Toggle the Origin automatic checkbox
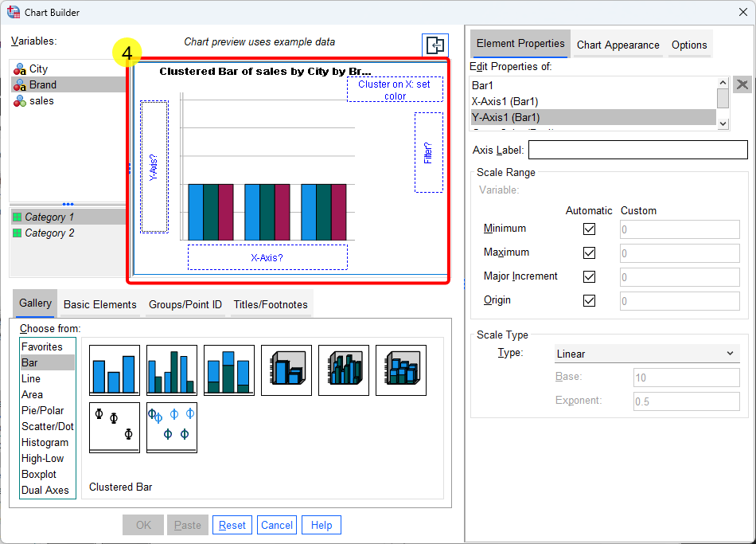 coord(590,300)
